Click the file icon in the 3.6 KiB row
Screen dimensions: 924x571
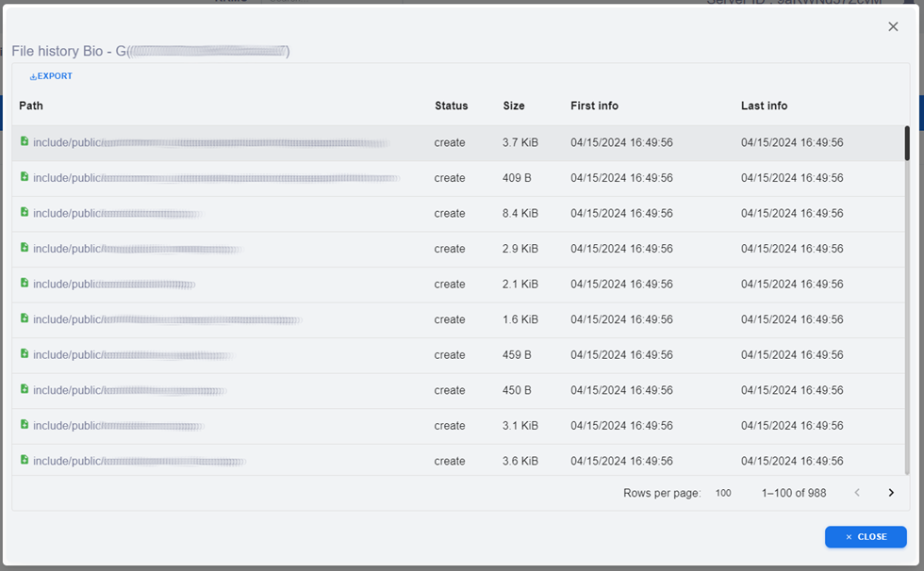click(x=25, y=460)
